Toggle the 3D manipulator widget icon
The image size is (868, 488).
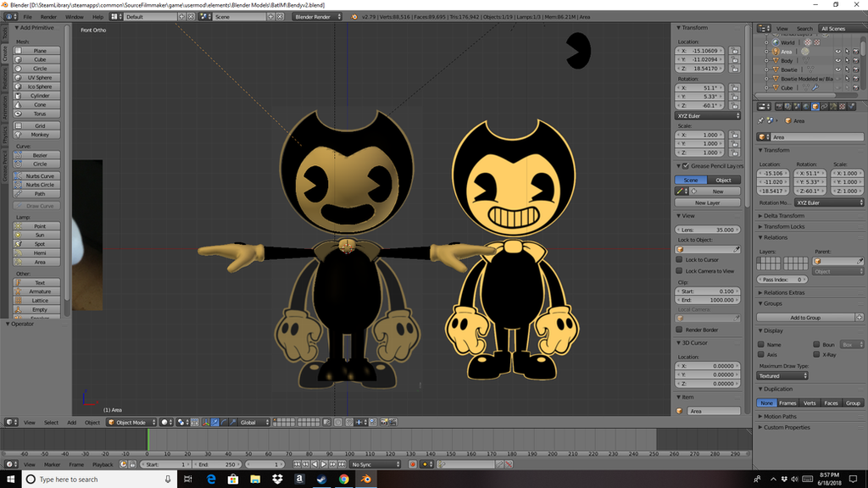(206, 422)
